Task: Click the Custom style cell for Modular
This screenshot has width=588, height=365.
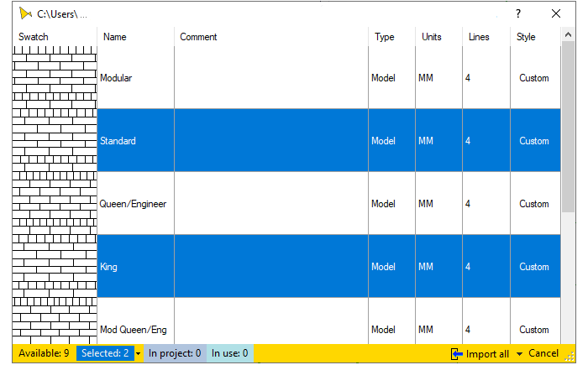Action: point(534,78)
